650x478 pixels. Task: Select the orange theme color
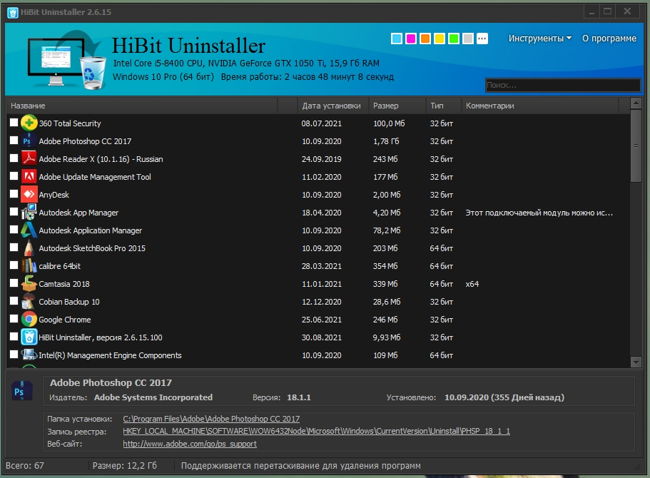pyautogui.click(x=425, y=39)
